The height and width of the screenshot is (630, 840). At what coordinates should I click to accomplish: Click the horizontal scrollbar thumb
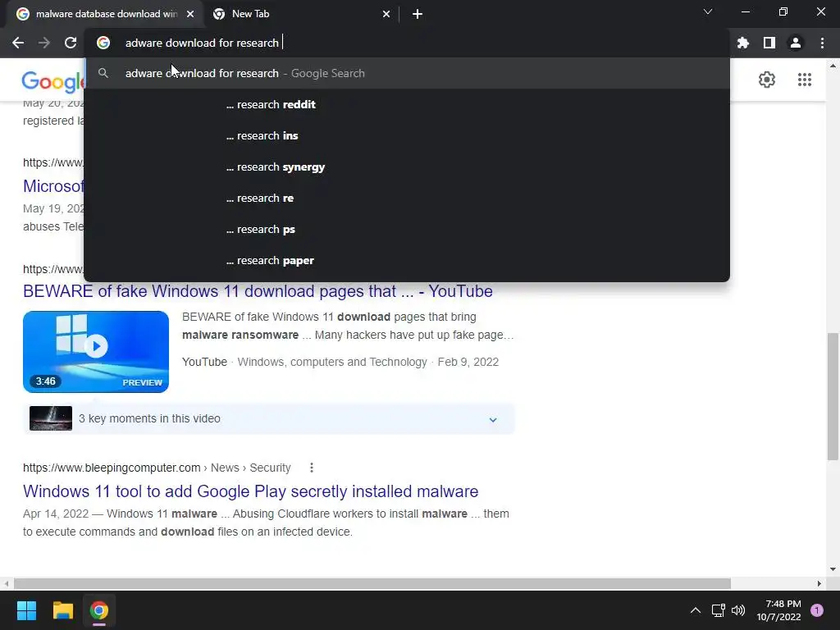pos(372,583)
